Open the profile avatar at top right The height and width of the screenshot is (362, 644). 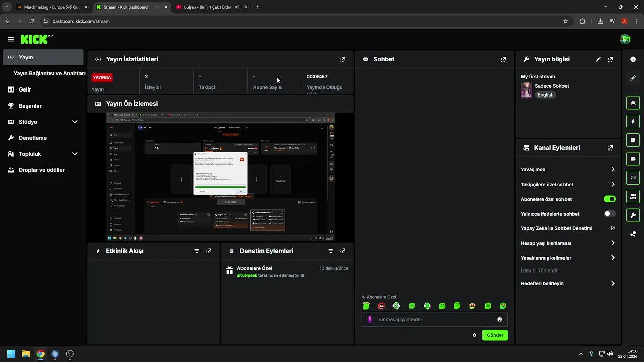[625, 39]
